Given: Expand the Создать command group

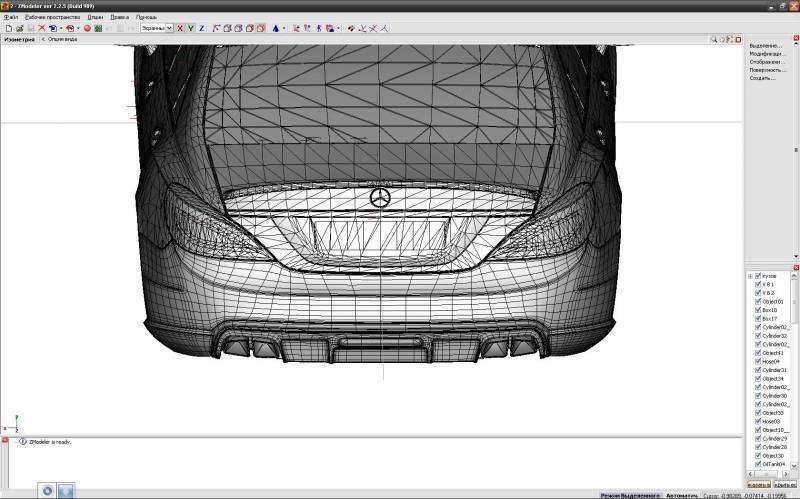Looking at the screenshot, I should pyautogui.click(x=762, y=78).
